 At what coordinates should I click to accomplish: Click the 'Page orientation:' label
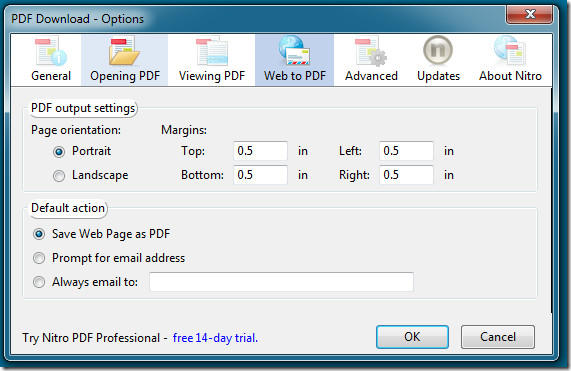click(76, 130)
